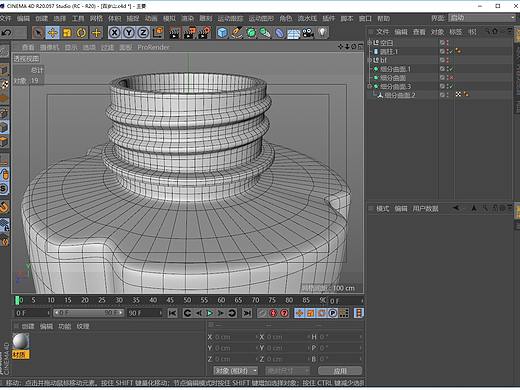Viewport: 520px width, 390px height.
Task: Open the attribute manager 用户数据 menu
Action: 425,209
